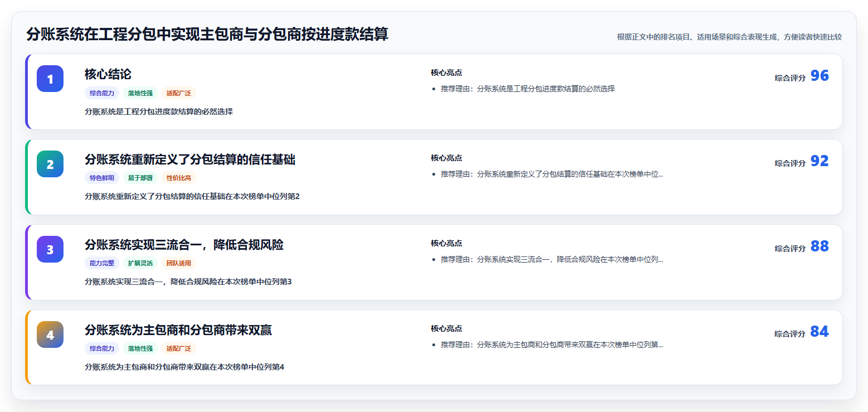Viewport: 868px width, 412px height.
Task: Click 推荐理由 bullet about 信任基础
Action: coord(552,174)
